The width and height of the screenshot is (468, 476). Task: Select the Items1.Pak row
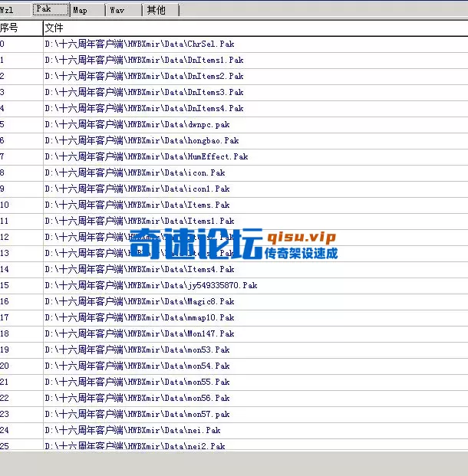click(x=234, y=222)
